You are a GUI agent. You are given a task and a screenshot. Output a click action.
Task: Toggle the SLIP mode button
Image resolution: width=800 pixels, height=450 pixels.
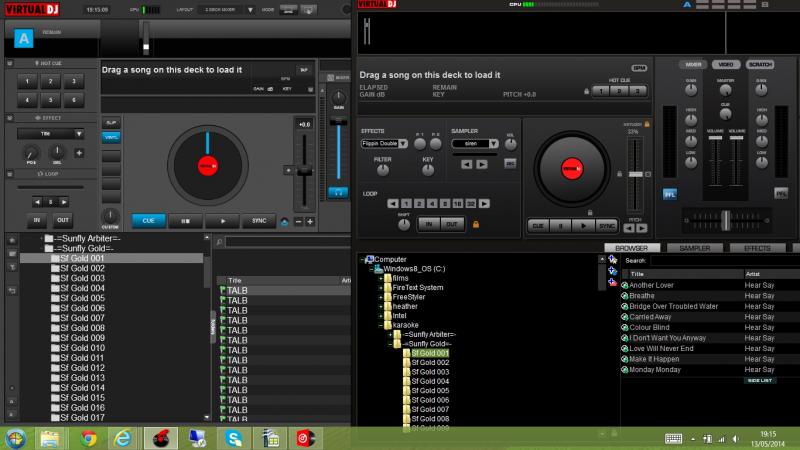pos(111,123)
